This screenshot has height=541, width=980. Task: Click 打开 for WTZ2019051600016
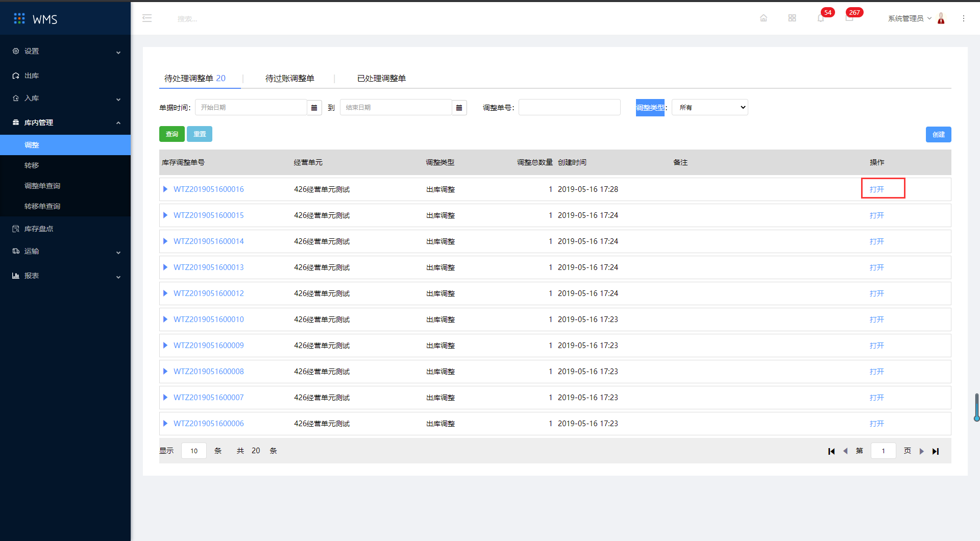[x=877, y=189]
